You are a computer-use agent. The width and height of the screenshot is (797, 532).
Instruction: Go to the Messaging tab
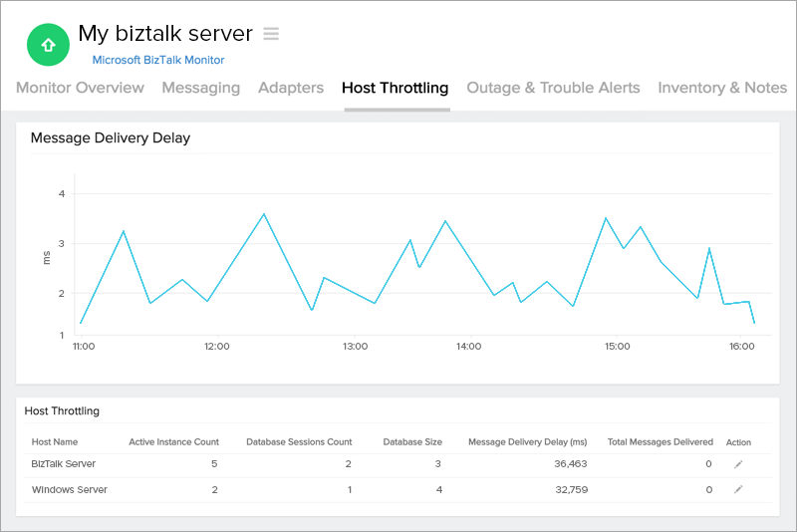point(200,88)
